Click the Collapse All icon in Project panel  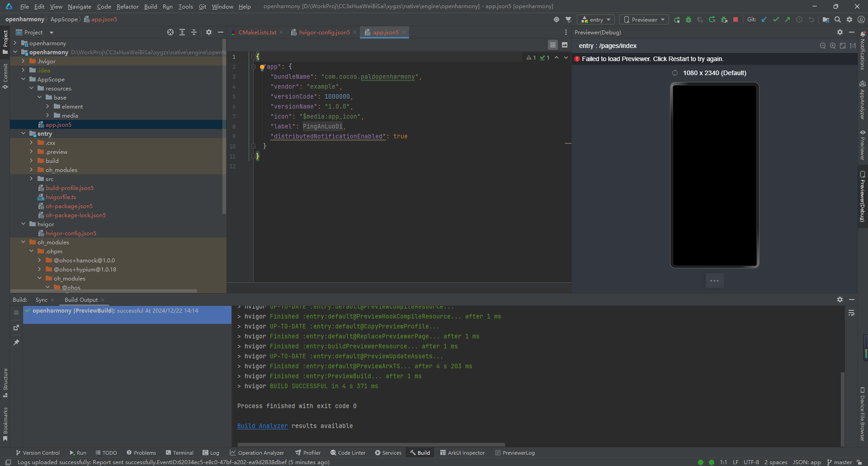(x=194, y=32)
